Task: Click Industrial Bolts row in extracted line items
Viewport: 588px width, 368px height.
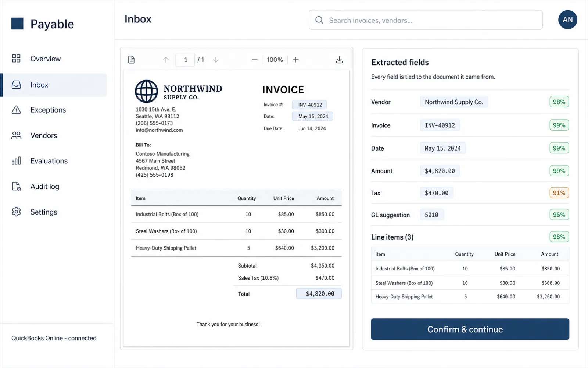Action: [470, 269]
